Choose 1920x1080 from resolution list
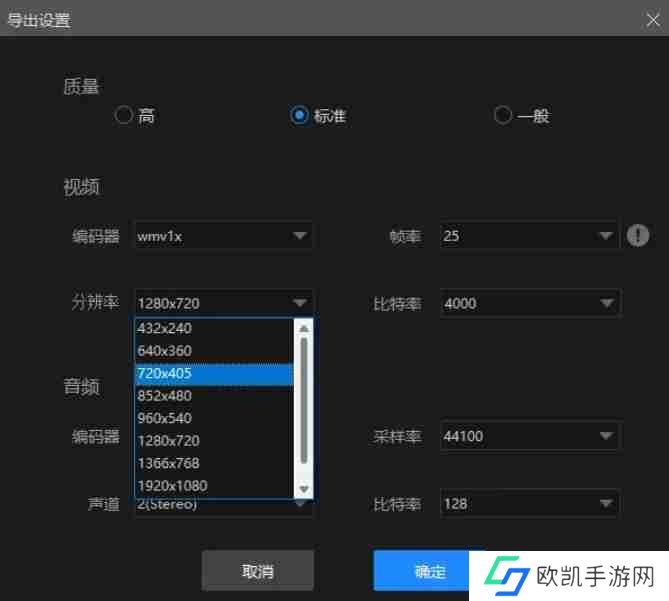 [x=215, y=486]
